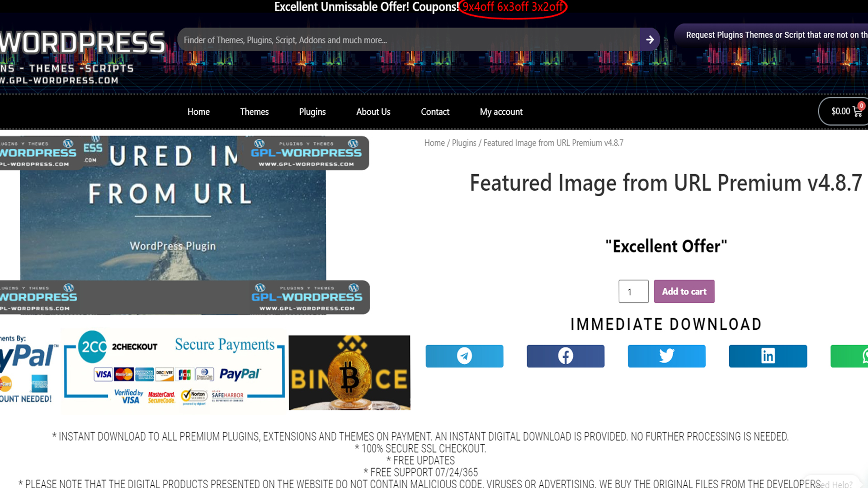Share product on Twitter
Viewport: 868px width, 488px height.
(666, 356)
